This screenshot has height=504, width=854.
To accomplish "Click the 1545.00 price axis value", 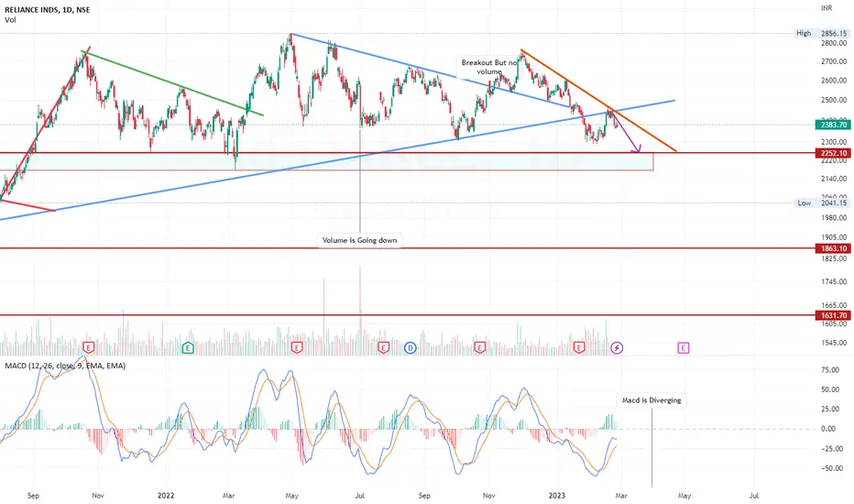I will (x=833, y=343).
